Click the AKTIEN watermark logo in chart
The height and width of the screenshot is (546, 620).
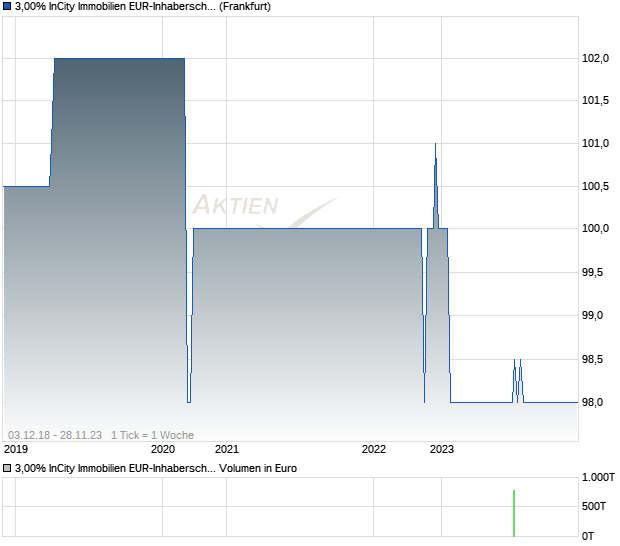pos(236,206)
